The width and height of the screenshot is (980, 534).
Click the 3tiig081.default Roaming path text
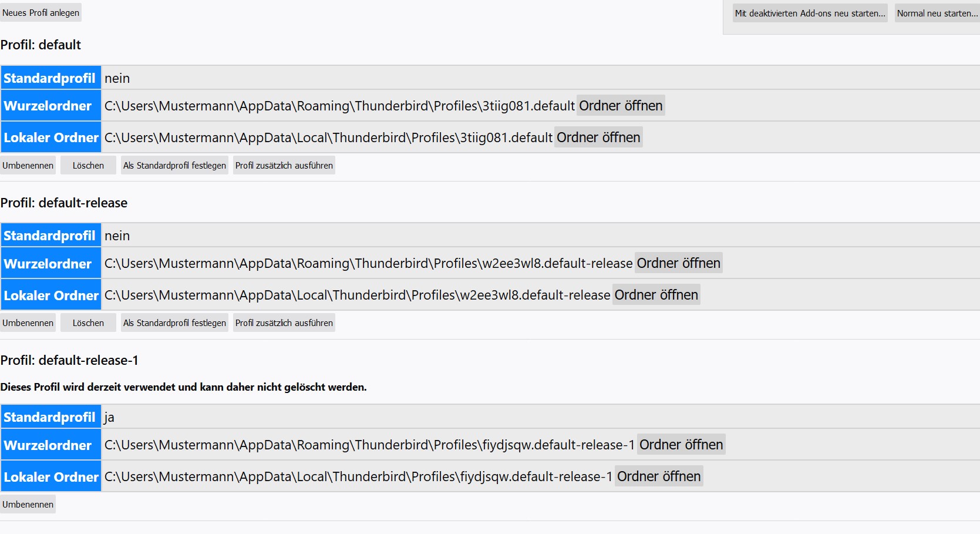tap(339, 106)
